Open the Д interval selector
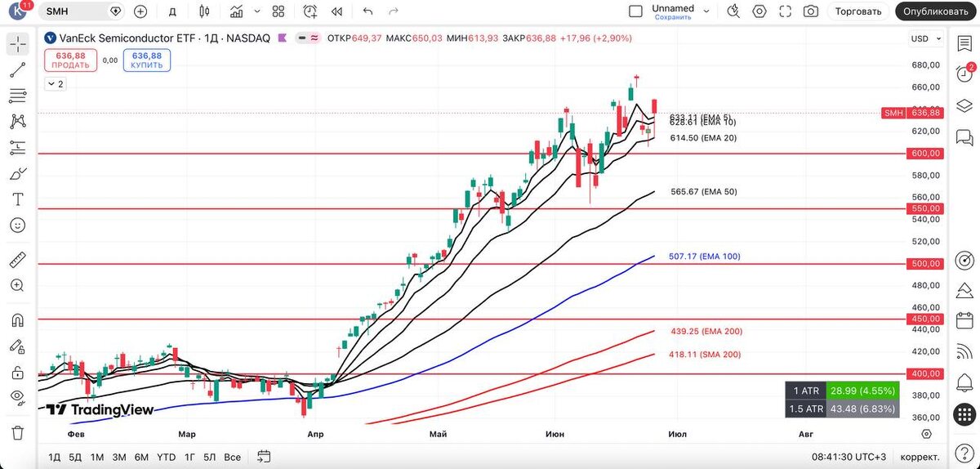980x469 pixels. (x=172, y=11)
